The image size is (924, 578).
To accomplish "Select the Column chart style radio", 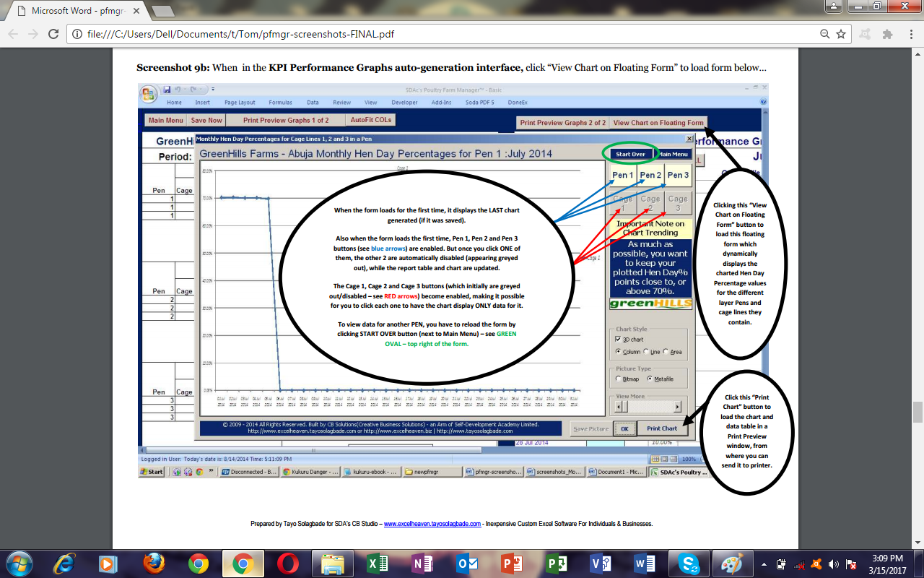I will coord(618,352).
